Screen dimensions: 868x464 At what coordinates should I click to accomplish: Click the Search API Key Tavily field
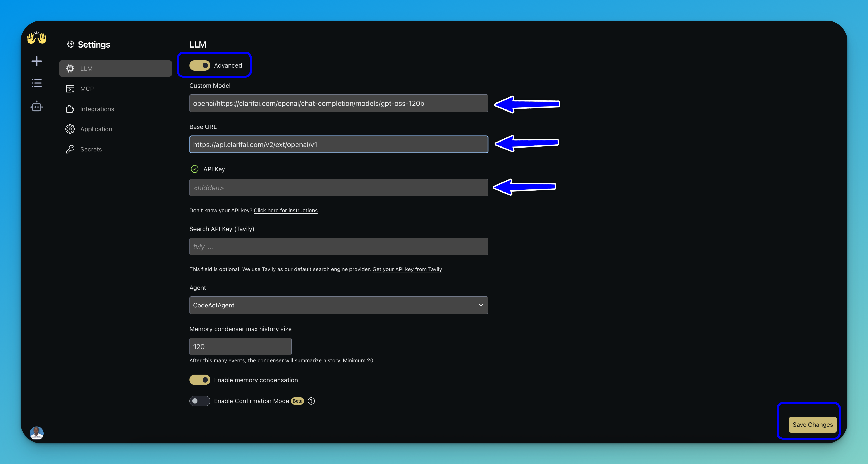click(338, 246)
